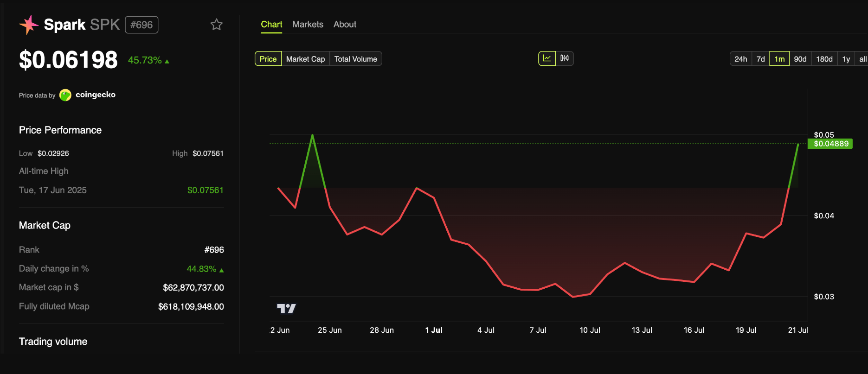Click the favorite star icon
Screen dimensions: 868x374
[x=216, y=25]
